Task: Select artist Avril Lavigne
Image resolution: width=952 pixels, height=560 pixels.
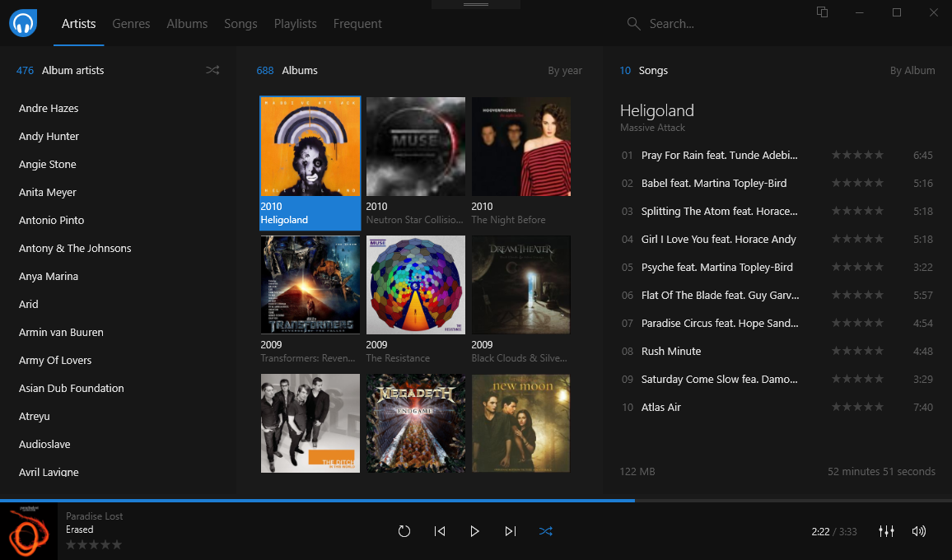Action: click(49, 472)
